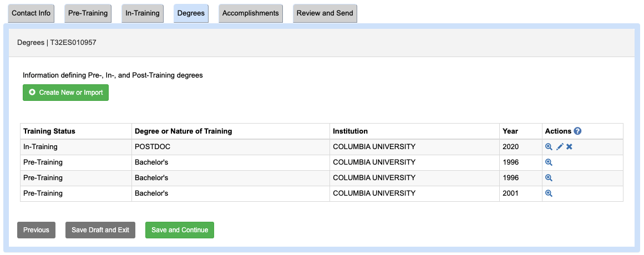Click Create New or Import button
Screen dimensions: 644x255
[x=65, y=93]
